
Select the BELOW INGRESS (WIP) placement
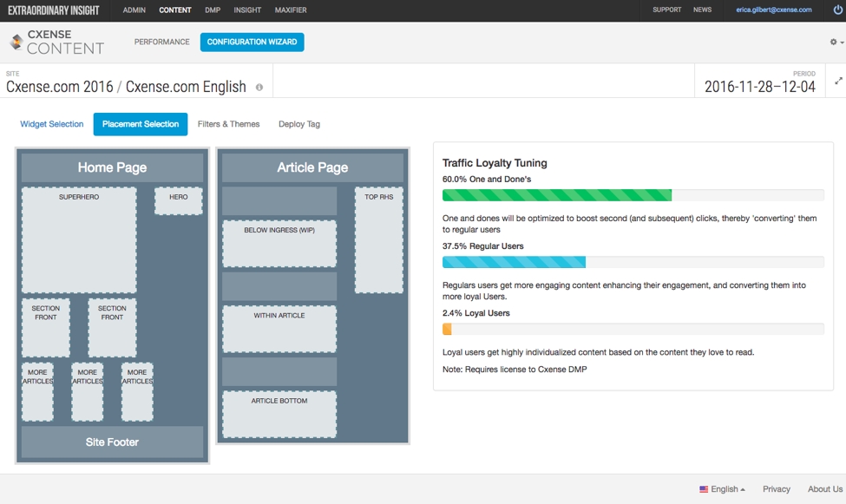[x=279, y=244]
